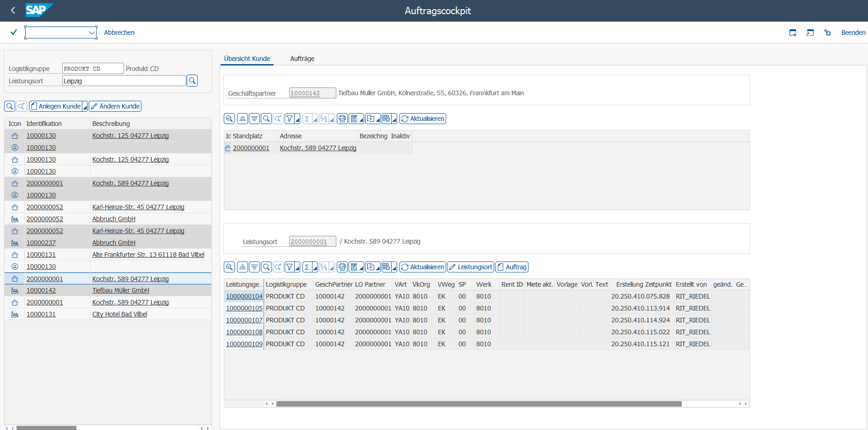This screenshot has width=868, height=430.
Task: Sort descending in orders toolbar
Action: (254, 267)
